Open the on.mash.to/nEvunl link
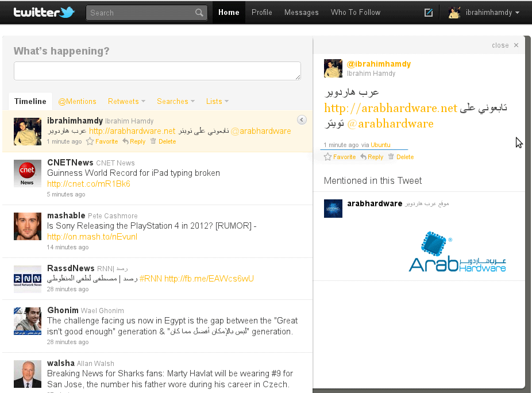 click(x=92, y=237)
